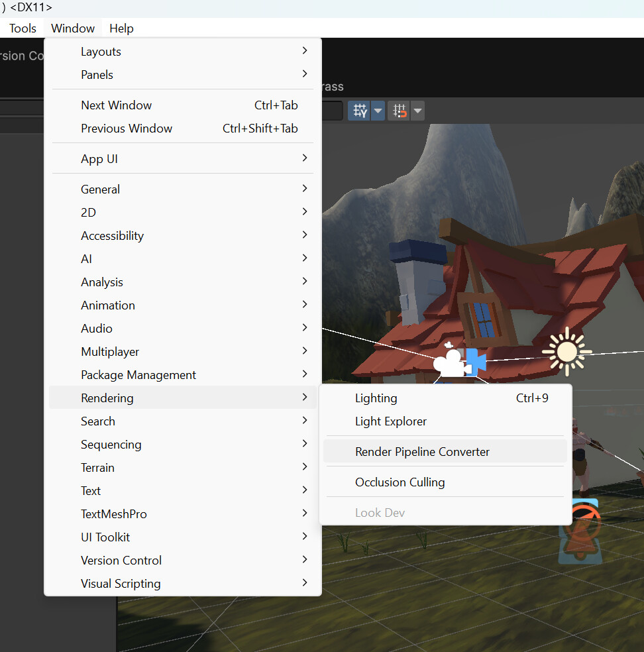Open the Audio submenu
Viewport: 644px width, 652px height.
[x=183, y=329]
